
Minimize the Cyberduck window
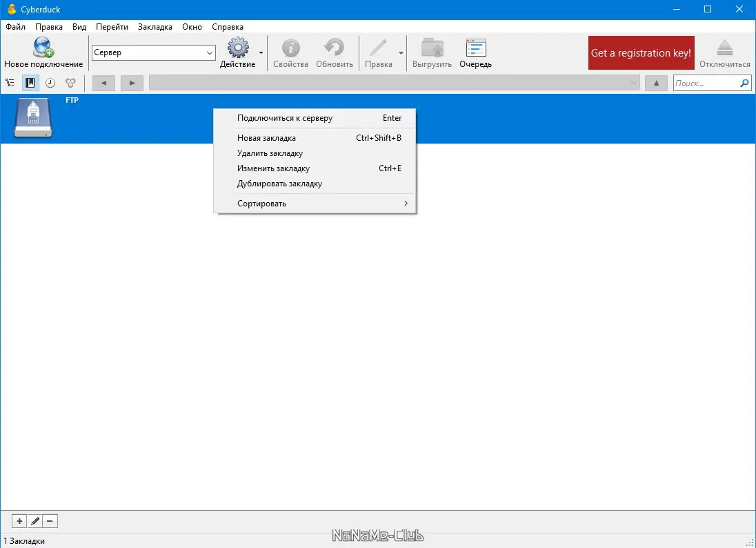pos(677,9)
